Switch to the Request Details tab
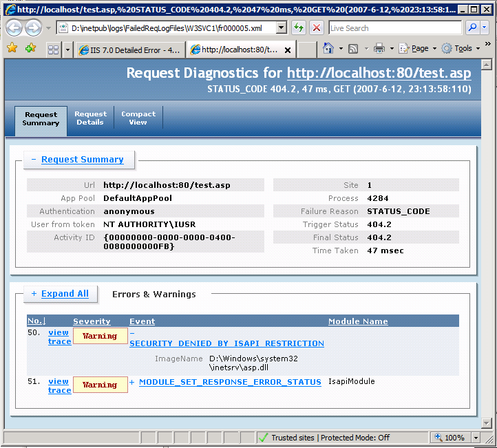 pyautogui.click(x=91, y=118)
